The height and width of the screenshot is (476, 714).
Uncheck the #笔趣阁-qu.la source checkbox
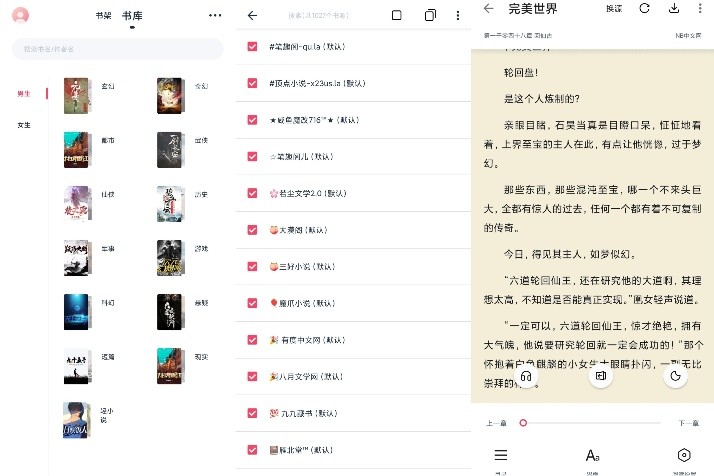252,47
